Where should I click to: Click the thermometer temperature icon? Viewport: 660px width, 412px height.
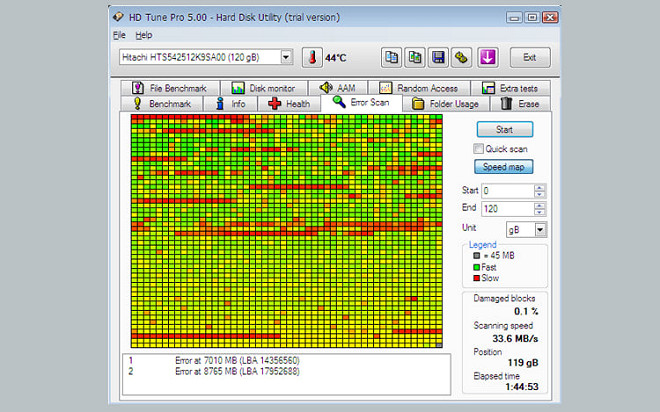[x=309, y=57]
